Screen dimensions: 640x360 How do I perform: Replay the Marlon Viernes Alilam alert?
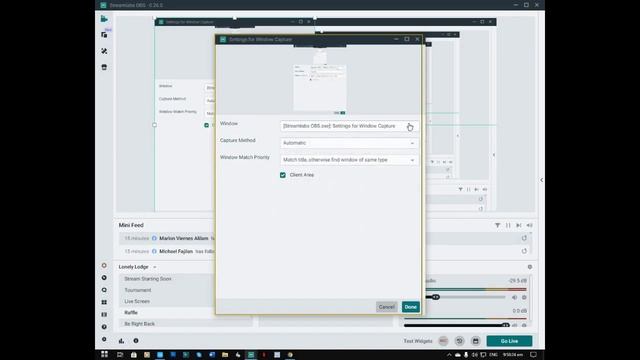point(524,238)
